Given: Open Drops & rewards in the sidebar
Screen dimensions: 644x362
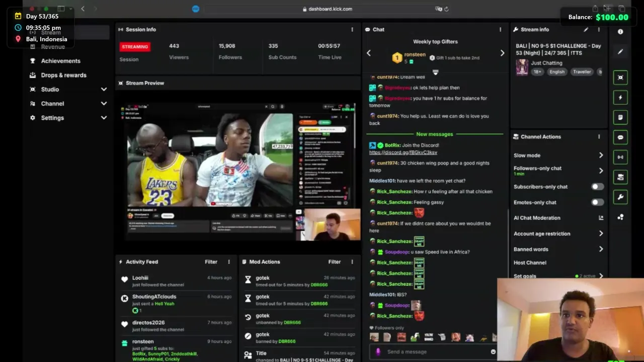Looking at the screenshot, I should point(63,75).
